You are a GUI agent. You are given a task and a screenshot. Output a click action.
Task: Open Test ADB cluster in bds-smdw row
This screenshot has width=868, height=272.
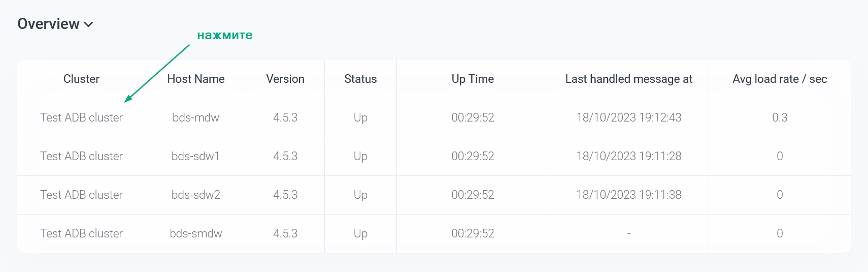click(x=81, y=233)
